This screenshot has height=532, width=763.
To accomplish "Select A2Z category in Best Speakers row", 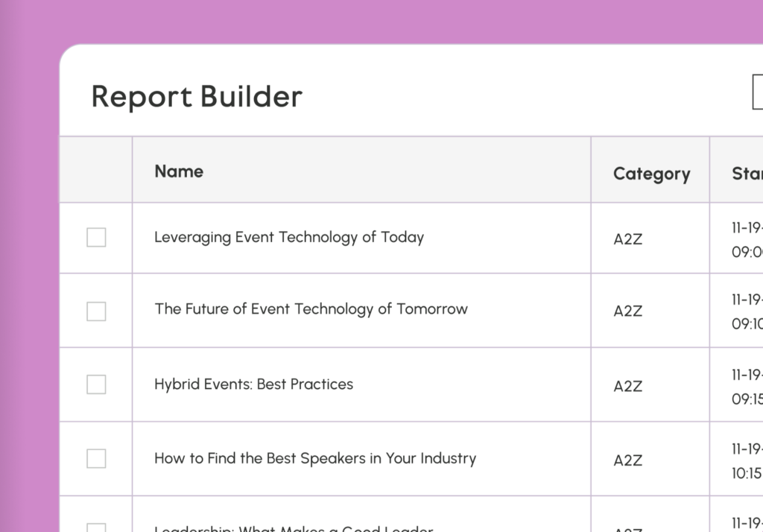I will (627, 460).
